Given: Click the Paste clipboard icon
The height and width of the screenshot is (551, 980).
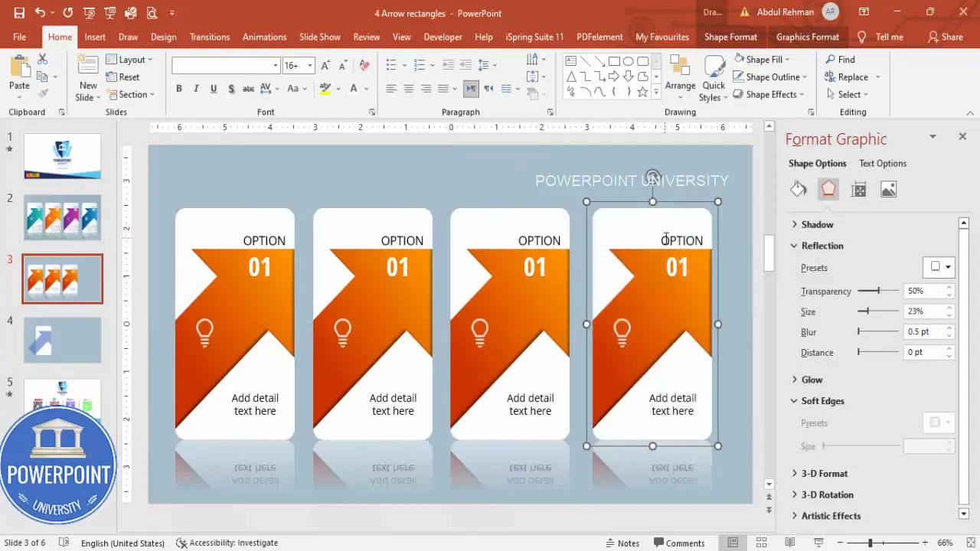Looking at the screenshot, I should click(x=19, y=67).
